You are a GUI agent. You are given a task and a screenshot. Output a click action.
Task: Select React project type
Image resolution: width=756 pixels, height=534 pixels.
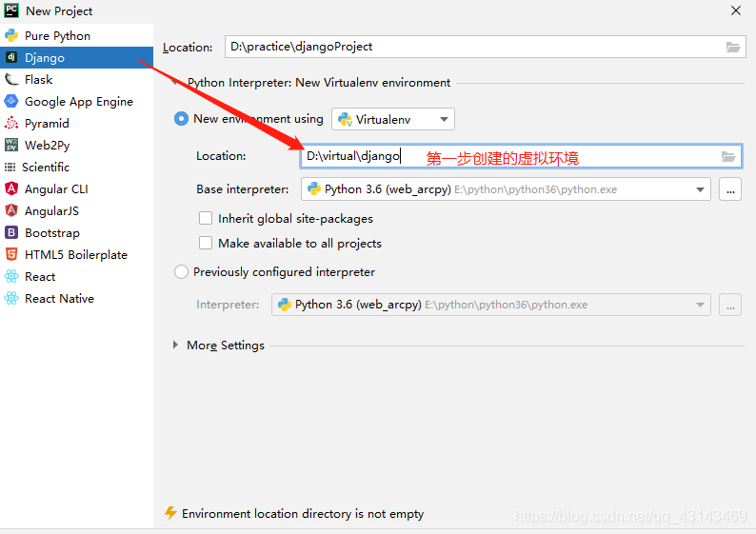[x=77, y=277]
